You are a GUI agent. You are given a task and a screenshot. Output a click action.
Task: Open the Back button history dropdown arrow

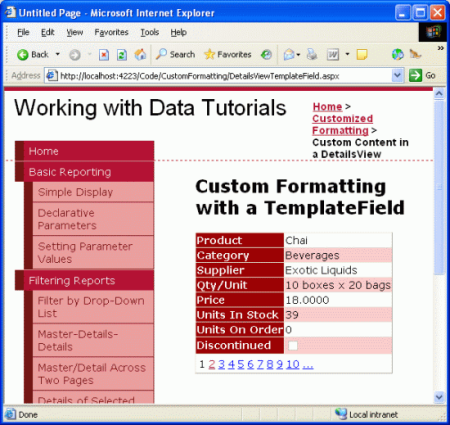tap(58, 54)
